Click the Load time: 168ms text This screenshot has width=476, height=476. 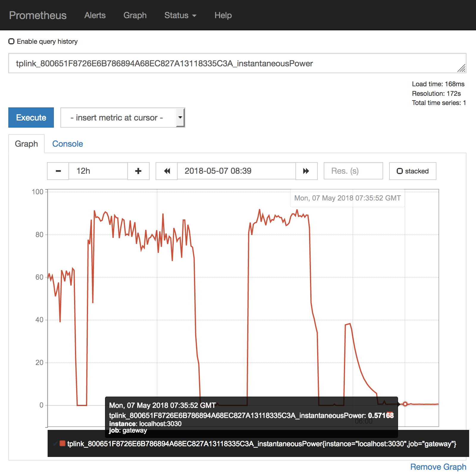pos(438,84)
